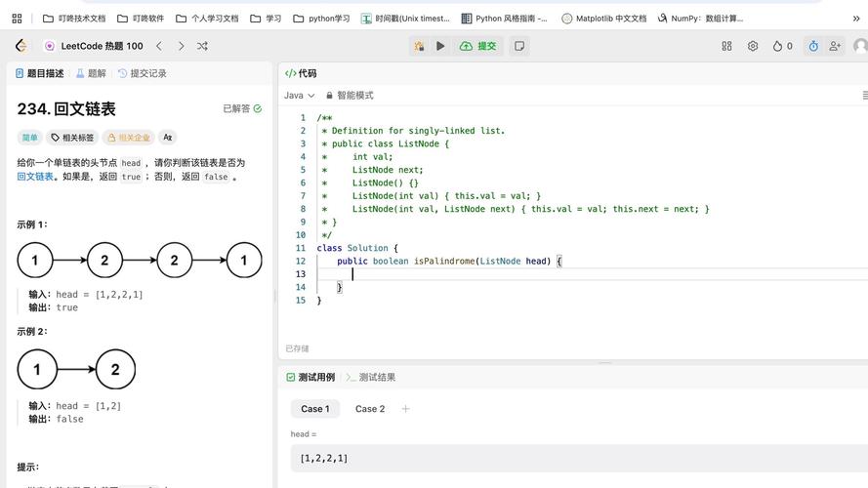Follow the 回文链表 hyperlink in description
The image size is (868, 488).
point(36,177)
